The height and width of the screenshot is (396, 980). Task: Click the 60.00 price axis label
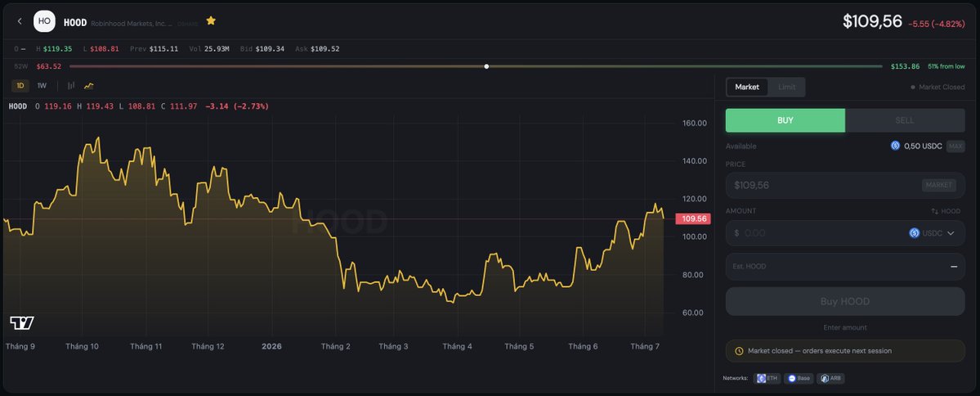pyautogui.click(x=695, y=313)
